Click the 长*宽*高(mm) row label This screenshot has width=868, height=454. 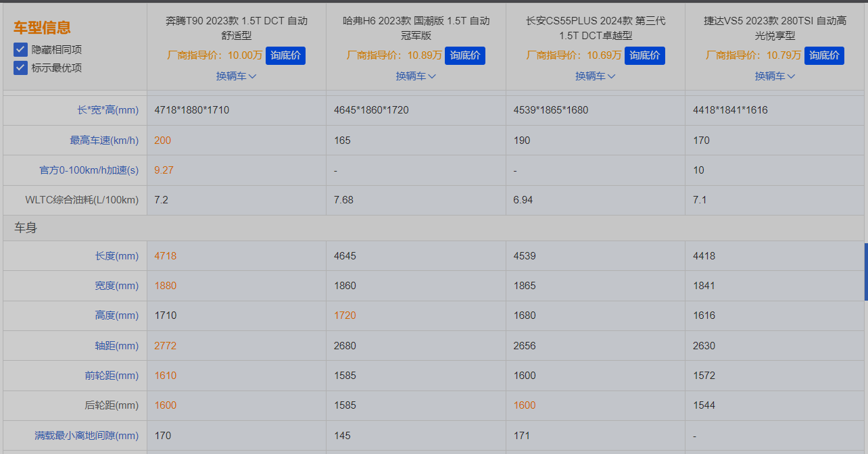pyautogui.click(x=108, y=110)
